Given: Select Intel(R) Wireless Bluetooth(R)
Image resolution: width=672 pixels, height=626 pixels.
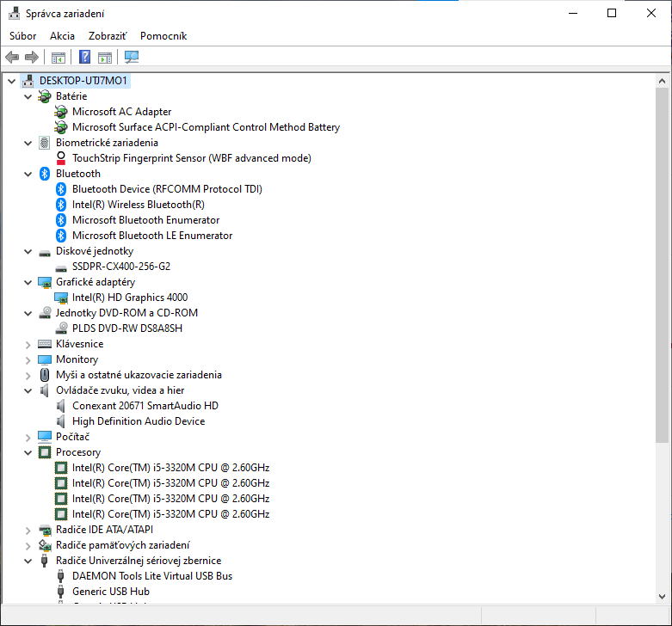Looking at the screenshot, I should [x=139, y=205].
